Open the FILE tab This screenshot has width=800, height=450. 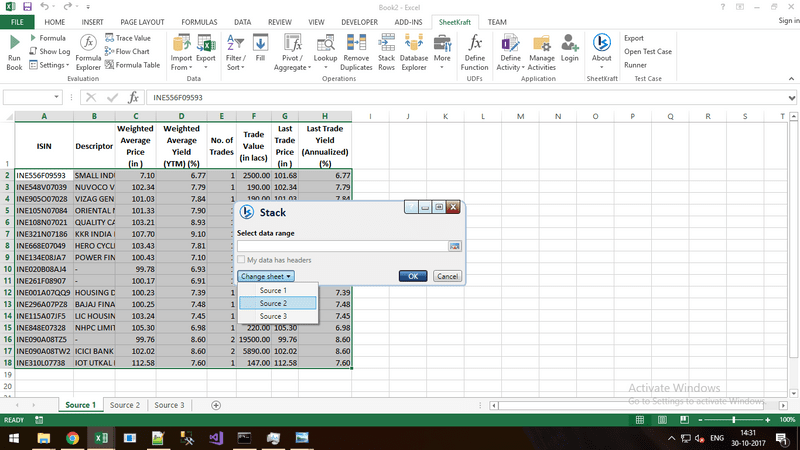coord(17,22)
